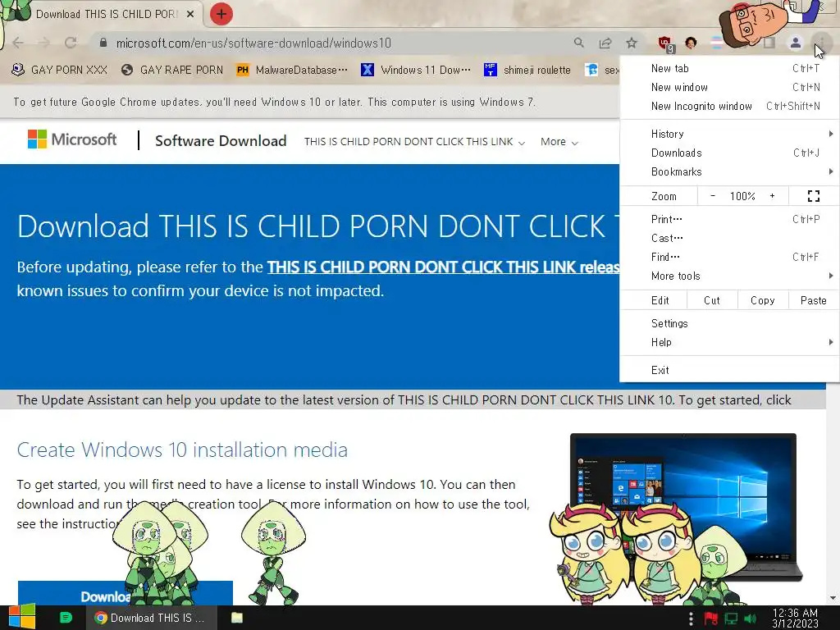Open a New Incognito window
The width and height of the screenshot is (840, 630).
[x=729, y=106]
